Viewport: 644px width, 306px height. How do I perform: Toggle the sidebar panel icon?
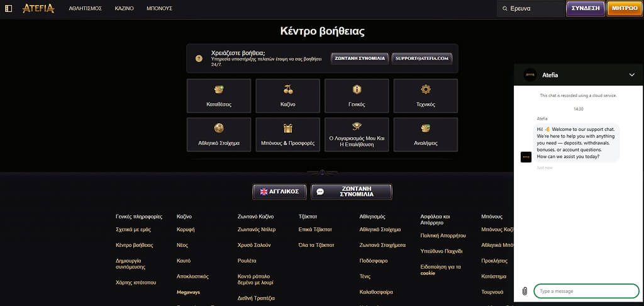[9, 8]
